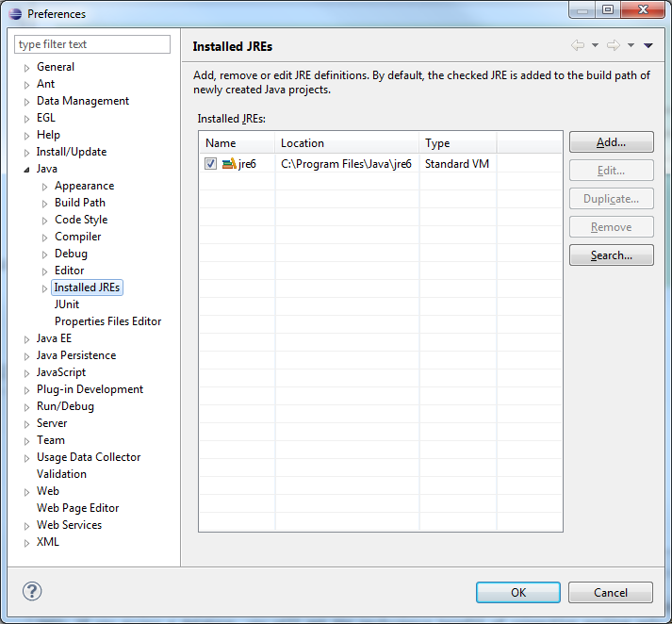Expand the XML tree node
The image size is (672, 624).
point(26,543)
